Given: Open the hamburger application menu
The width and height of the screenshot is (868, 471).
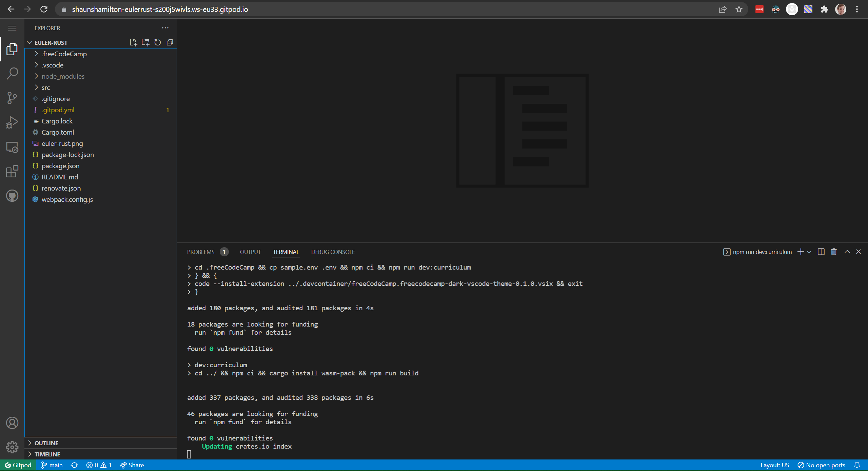Looking at the screenshot, I should pos(12,28).
